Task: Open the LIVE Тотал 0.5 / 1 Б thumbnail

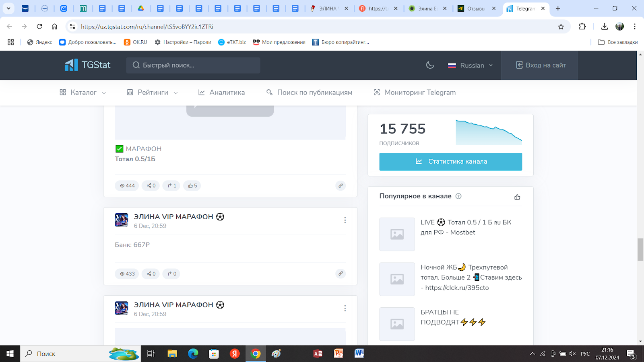Action: pyautogui.click(x=397, y=234)
